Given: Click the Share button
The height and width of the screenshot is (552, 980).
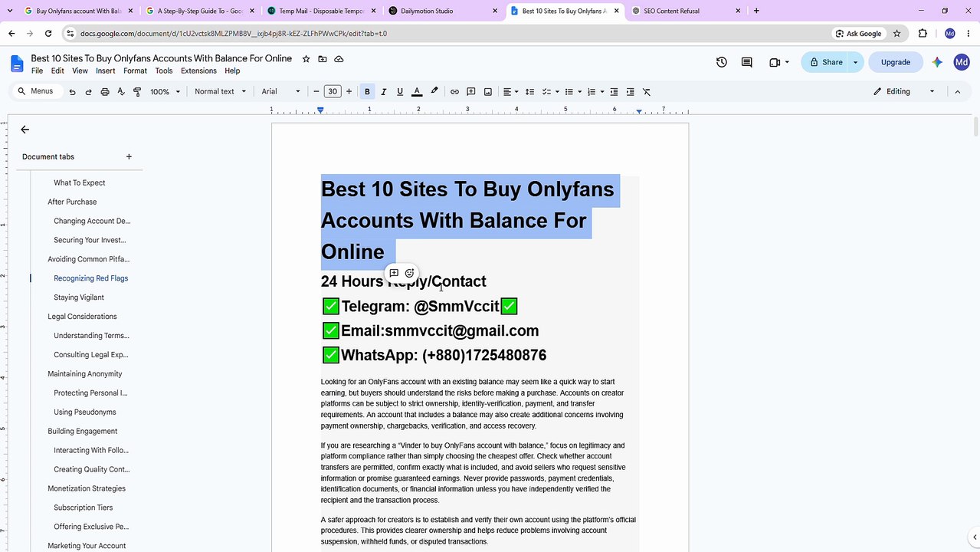Looking at the screenshot, I should 825,62.
